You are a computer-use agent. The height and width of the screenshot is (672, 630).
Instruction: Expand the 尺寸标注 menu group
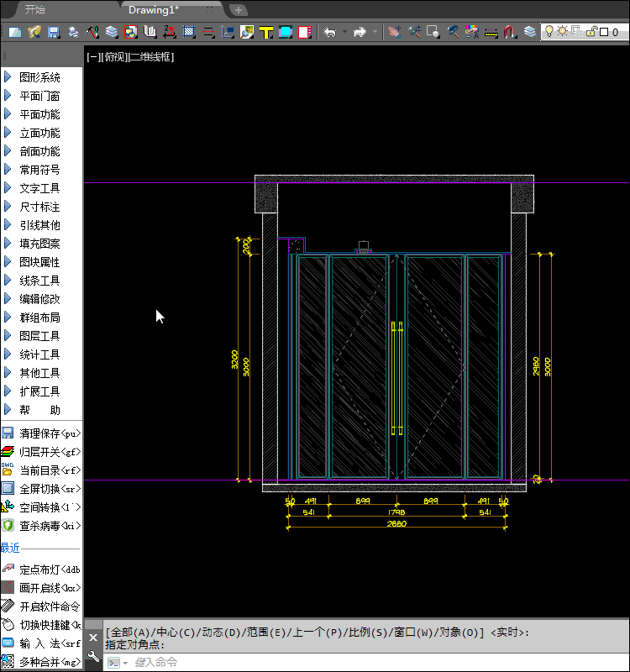click(x=41, y=207)
